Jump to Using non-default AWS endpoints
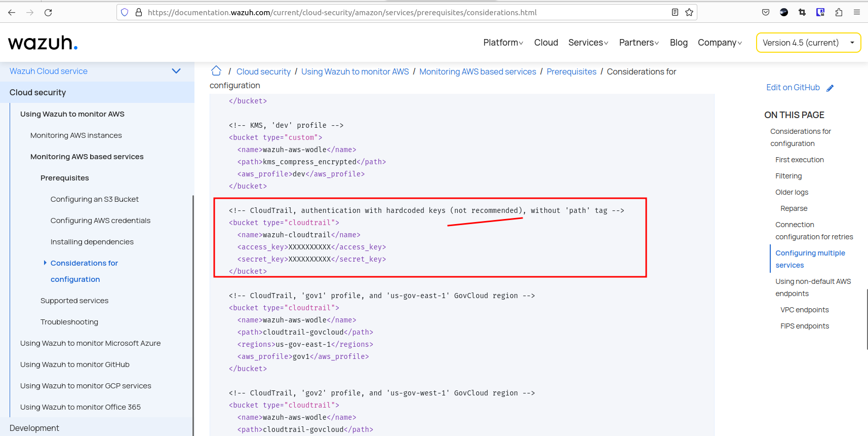The width and height of the screenshot is (868, 436). 813,287
